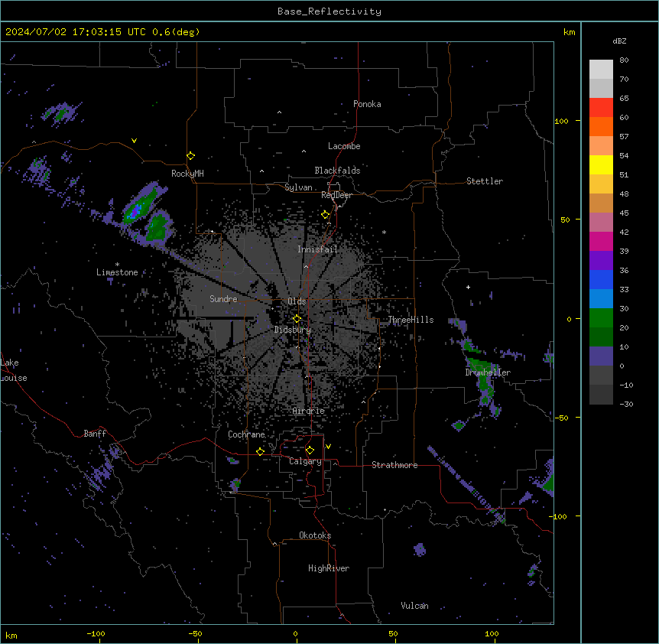Click the asterisk marker above the Limestone label
659x644 pixels.
117,265
